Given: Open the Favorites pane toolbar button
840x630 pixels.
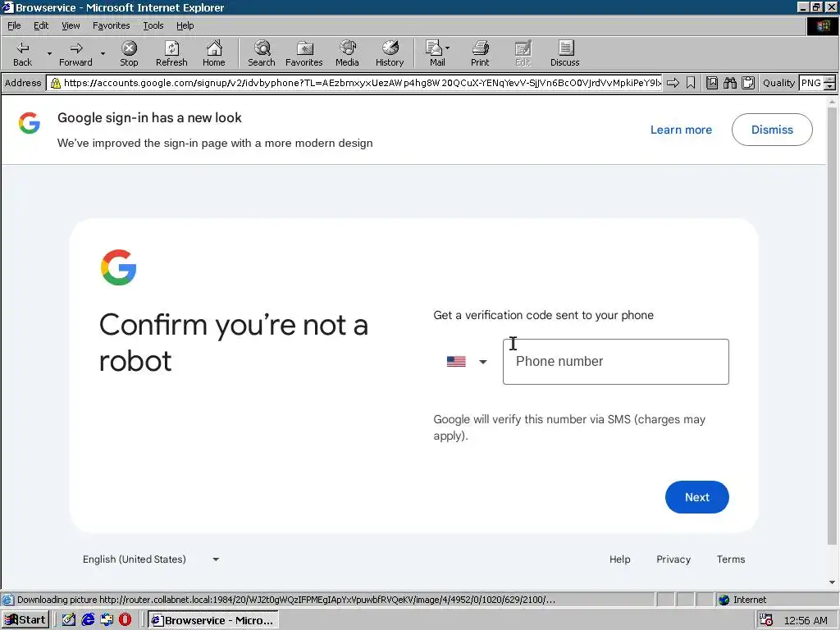Looking at the screenshot, I should tap(304, 53).
